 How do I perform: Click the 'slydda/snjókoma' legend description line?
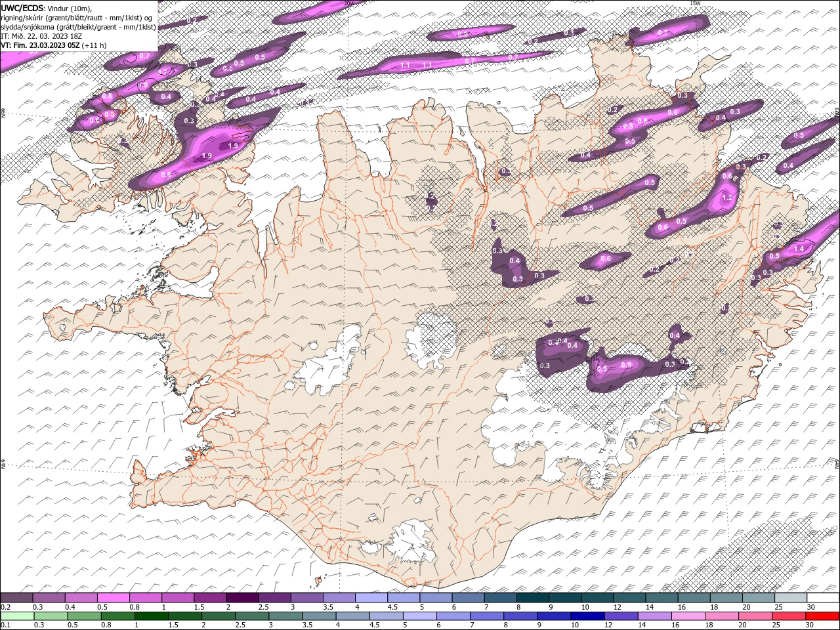tap(78, 27)
